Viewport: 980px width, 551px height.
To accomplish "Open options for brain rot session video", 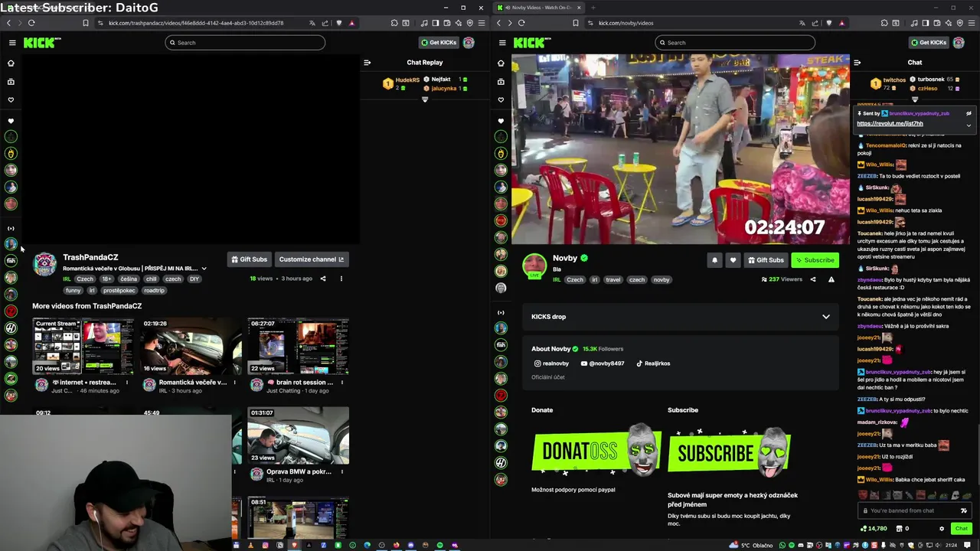I will click(x=342, y=383).
